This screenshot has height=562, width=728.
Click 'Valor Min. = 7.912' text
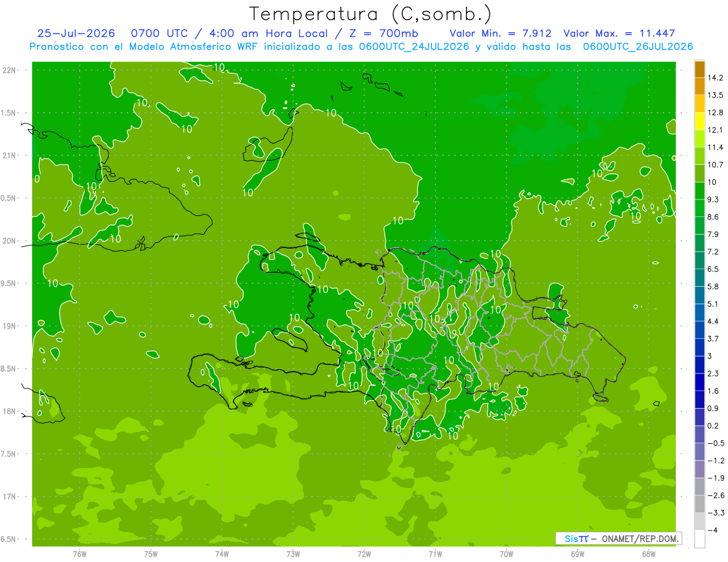pos(500,33)
